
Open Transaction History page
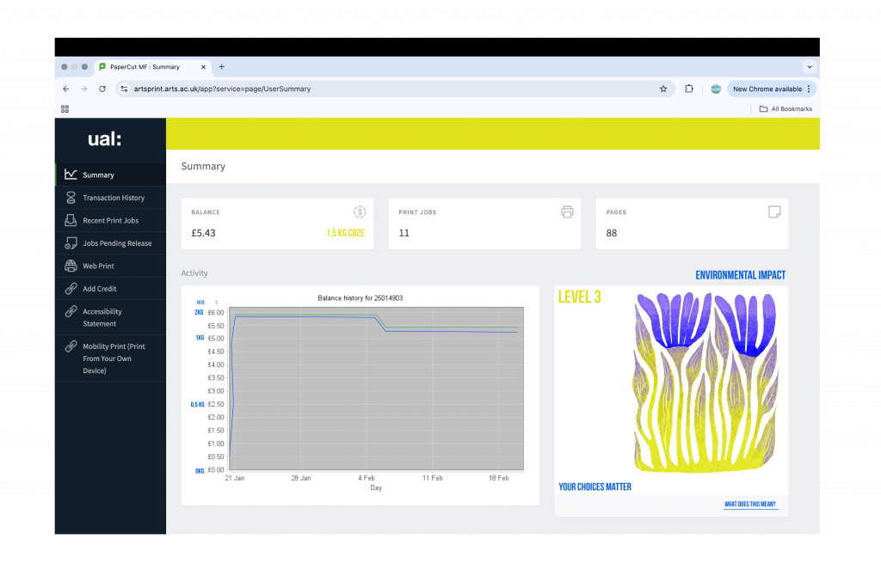point(114,198)
